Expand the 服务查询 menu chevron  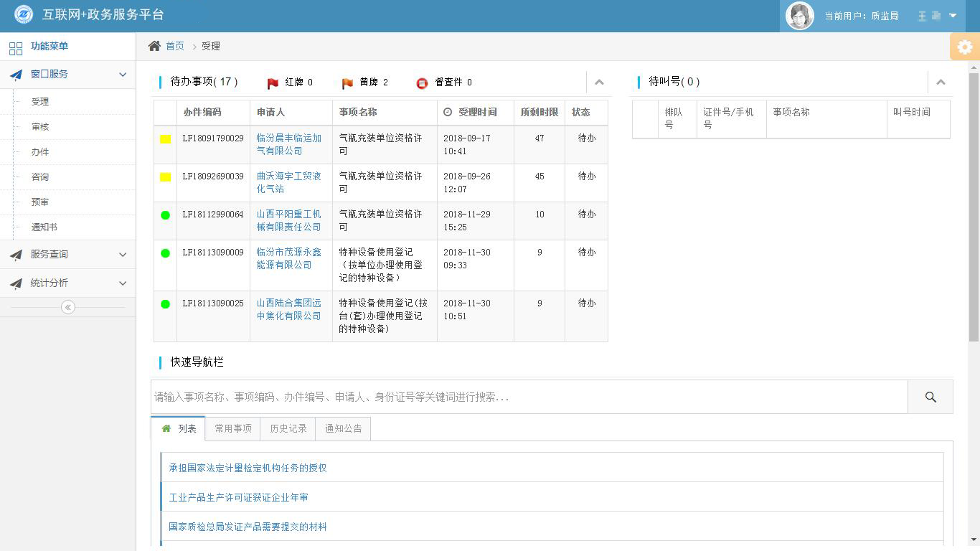pyautogui.click(x=122, y=255)
